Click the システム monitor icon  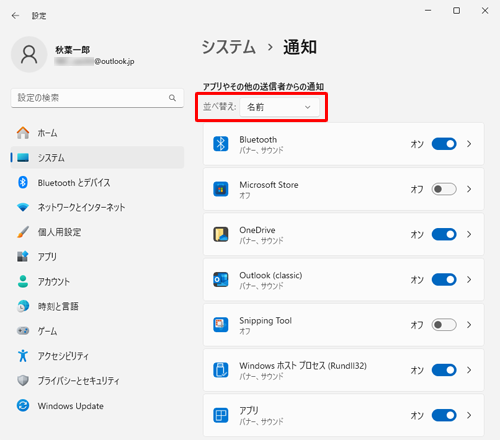pos(23,157)
